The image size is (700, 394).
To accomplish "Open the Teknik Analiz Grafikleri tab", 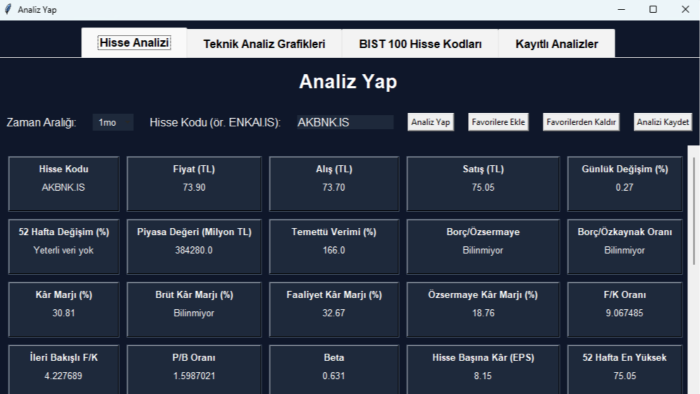I will [x=264, y=44].
